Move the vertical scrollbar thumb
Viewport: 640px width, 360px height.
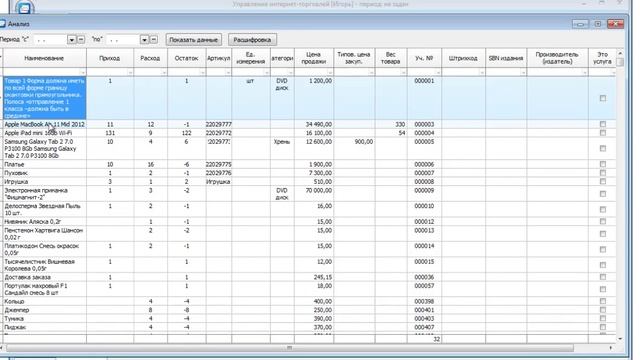[620, 62]
